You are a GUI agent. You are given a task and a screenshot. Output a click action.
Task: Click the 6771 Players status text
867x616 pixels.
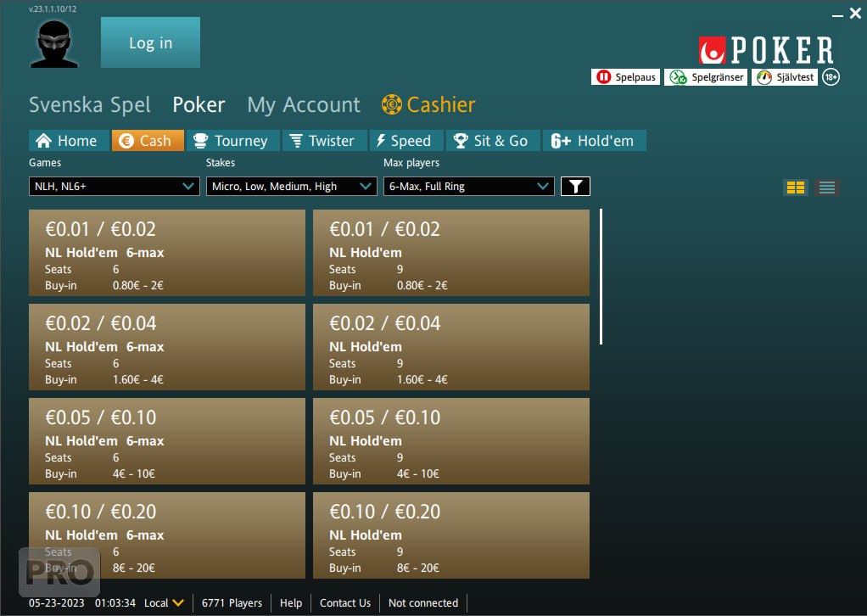click(x=232, y=602)
